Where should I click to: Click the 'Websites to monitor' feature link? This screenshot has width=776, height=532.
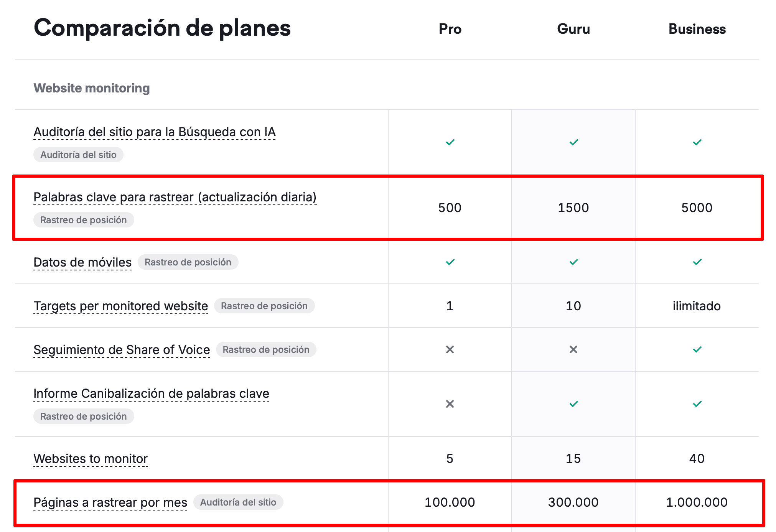click(x=91, y=459)
